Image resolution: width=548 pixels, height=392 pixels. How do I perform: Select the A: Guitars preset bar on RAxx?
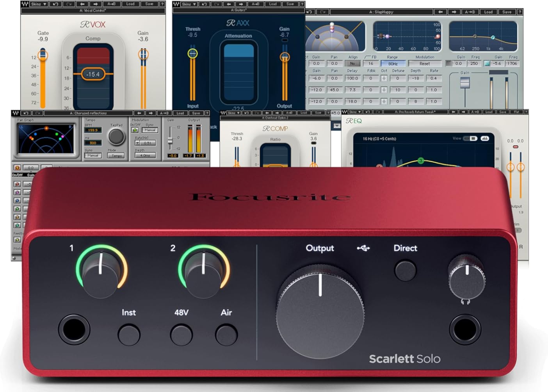[239, 10]
